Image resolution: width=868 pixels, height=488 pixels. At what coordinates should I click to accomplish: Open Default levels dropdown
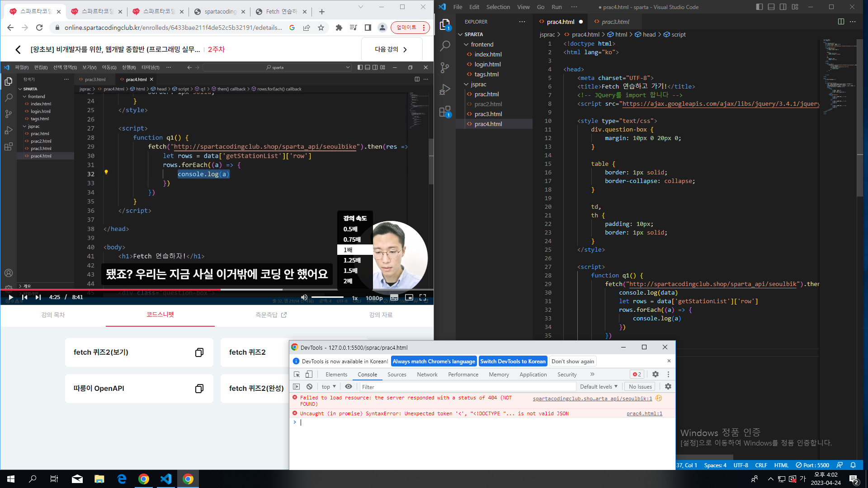[599, 387]
